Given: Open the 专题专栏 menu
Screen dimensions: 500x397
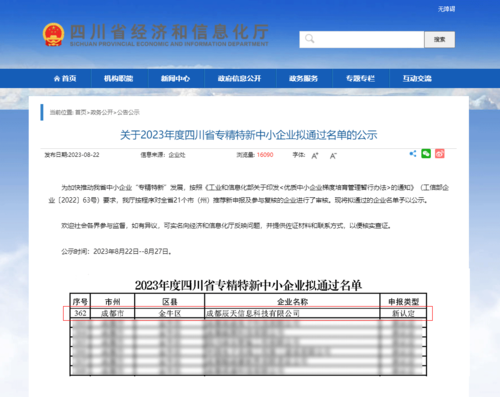Looking at the screenshot, I should tap(360, 78).
